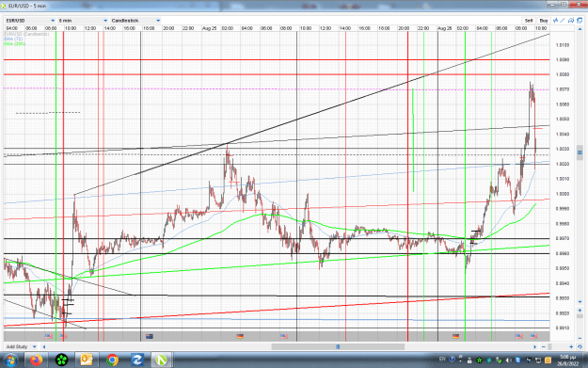Viewport: 588px width, 368px height.
Task: Click the US flag event marker near 08:00 Aug 25
Action: coord(284,336)
